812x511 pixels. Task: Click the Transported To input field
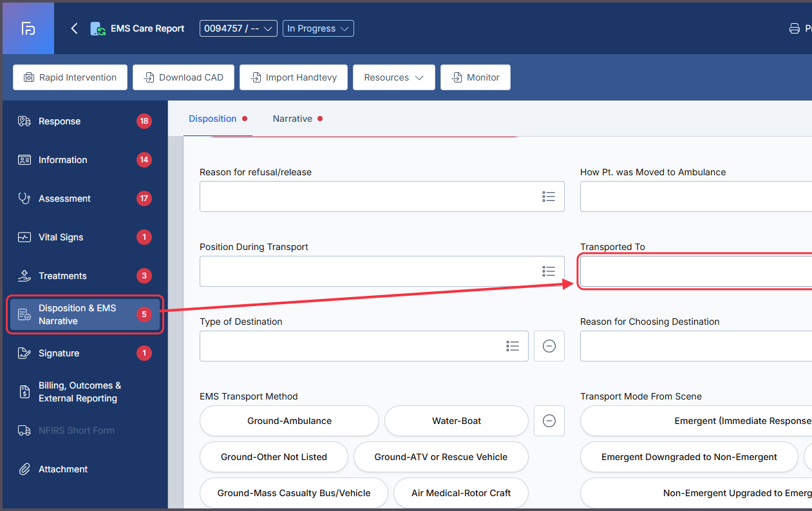pos(696,271)
